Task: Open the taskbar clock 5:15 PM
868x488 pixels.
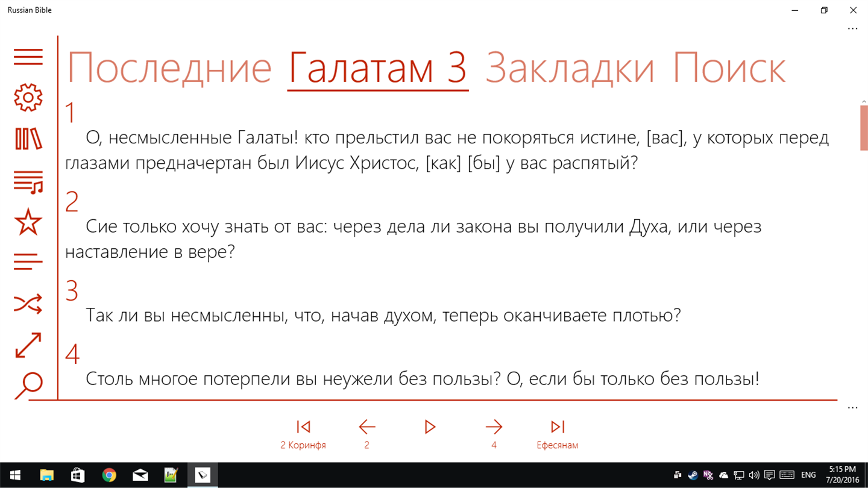Action: coord(842,475)
